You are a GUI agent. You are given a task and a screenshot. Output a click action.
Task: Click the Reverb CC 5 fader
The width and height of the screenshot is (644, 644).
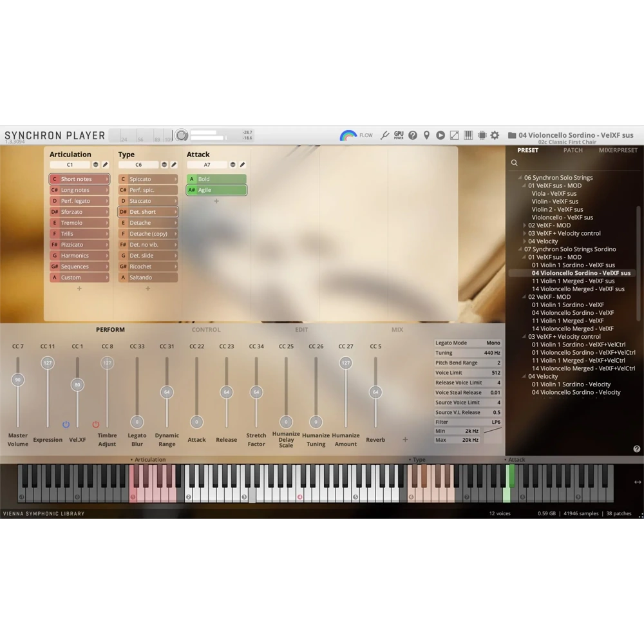375,392
